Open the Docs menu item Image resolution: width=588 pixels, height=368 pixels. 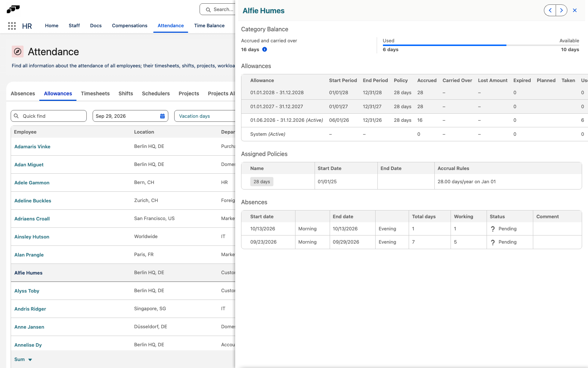pyautogui.click(x=96, y=26)
